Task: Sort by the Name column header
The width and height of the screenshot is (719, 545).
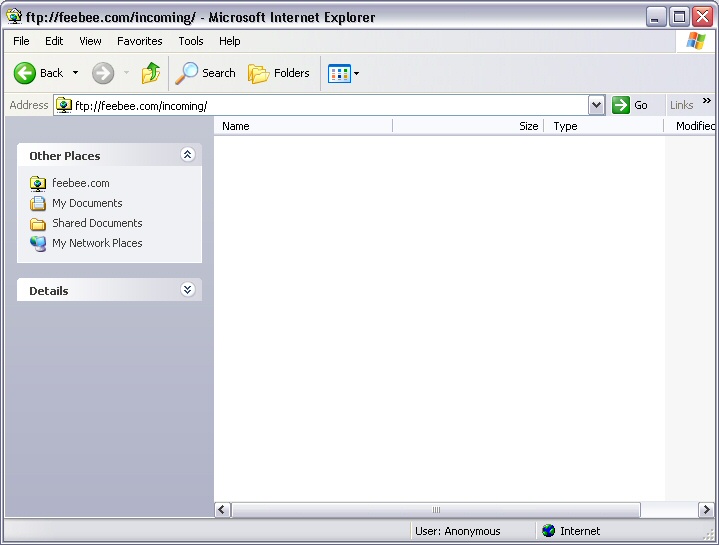Action: [x=303, y=126]
